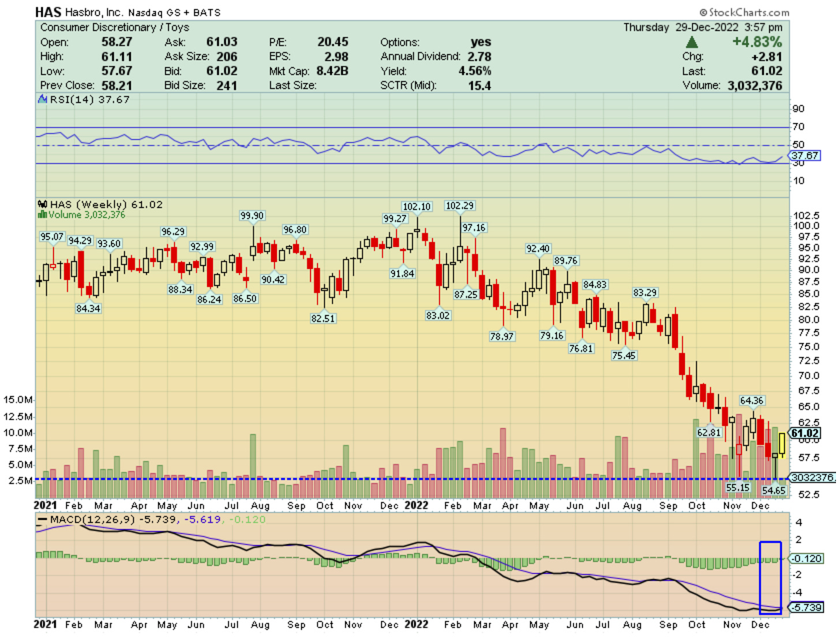Image resolution: width=840 pixels, height=638 pixels.
Task: Click the High price 61.11
Action: pyautogui.click(x=117, y=57)
